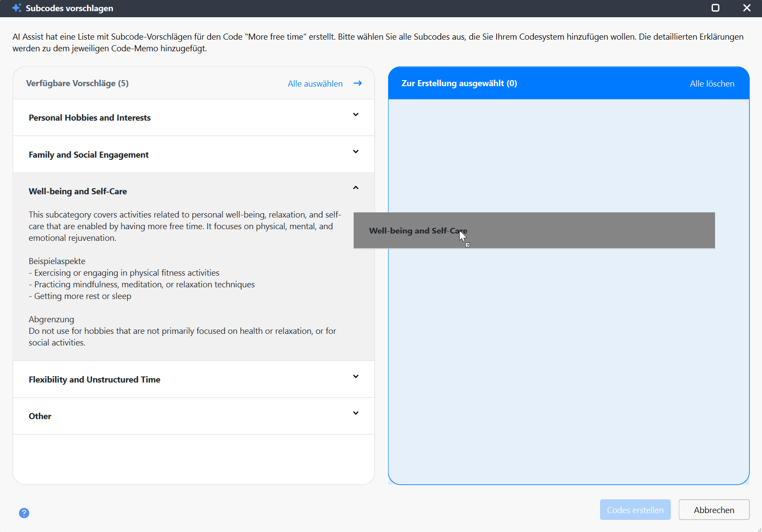Click the arrow icon beside Alle auswählen
Viewport: 762px width, 532px height.
pos(357,84)
